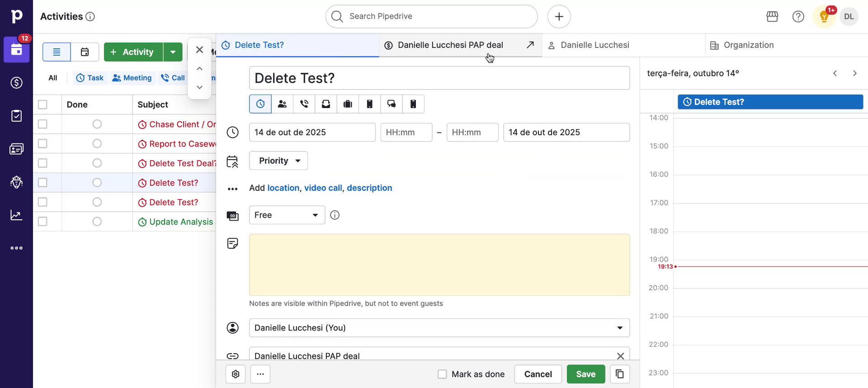Click the Cancel button

tap(538, 374)
